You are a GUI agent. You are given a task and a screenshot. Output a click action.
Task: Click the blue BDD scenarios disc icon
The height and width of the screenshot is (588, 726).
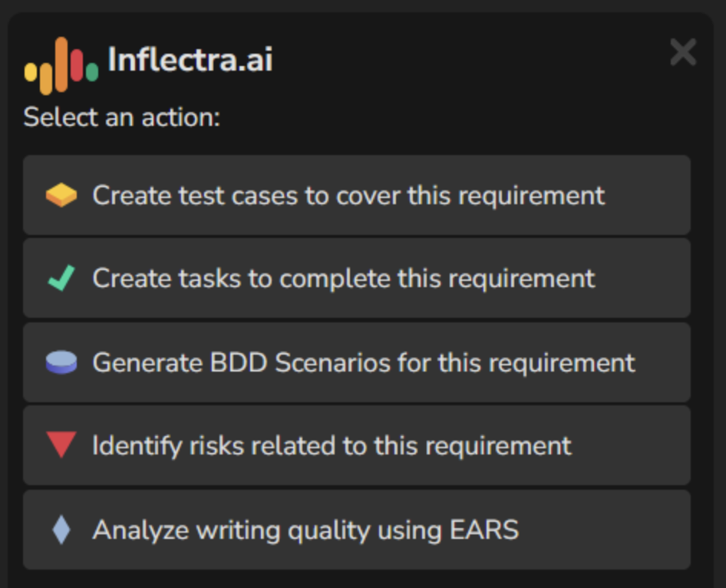click(x=61, y=362)
